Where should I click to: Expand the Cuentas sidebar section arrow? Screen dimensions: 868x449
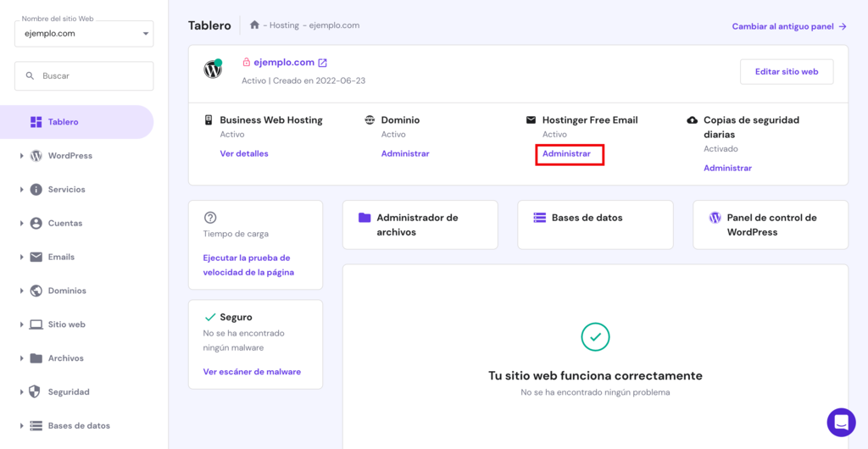tap(21, 224)
